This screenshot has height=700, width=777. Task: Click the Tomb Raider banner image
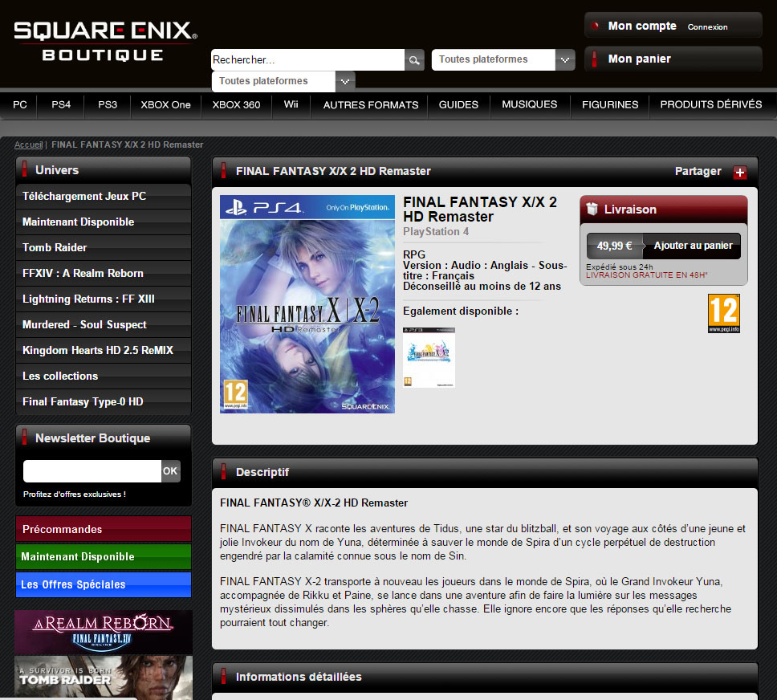(x=104, y=678)
